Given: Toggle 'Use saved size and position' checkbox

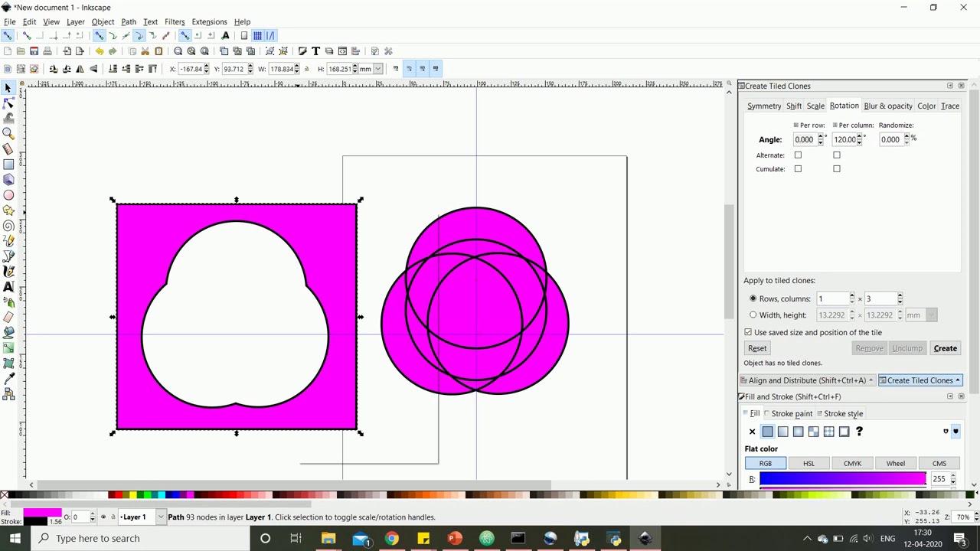Looking at the screenshot, I should click(748, 333).
